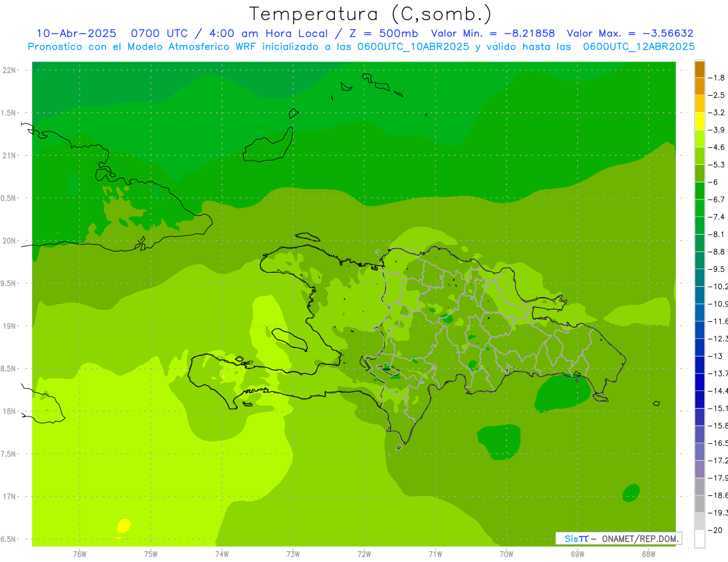The width and height of the screenshot is (728, 562).
Task: Click the "-2.5" color scale value
Action: pyautogui.click(x=716, y=95)
